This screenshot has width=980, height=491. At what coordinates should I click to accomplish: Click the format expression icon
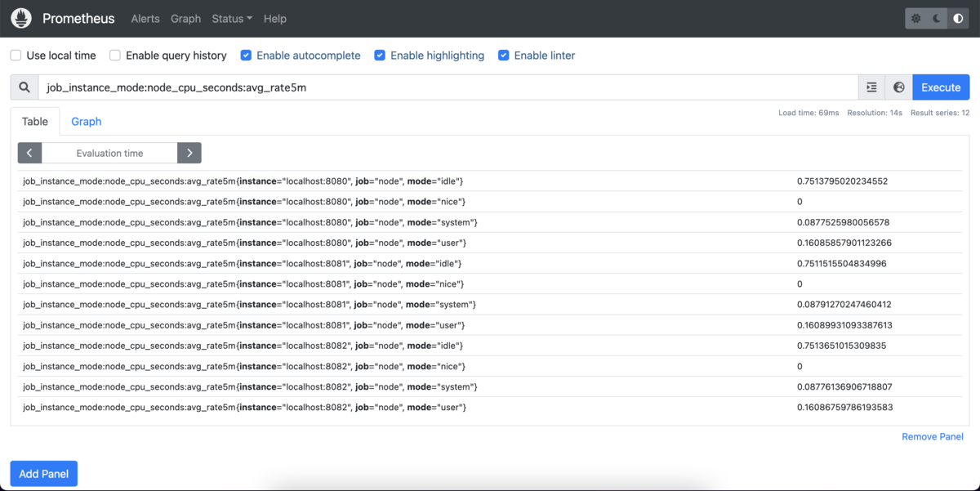[x=871, y=87]
